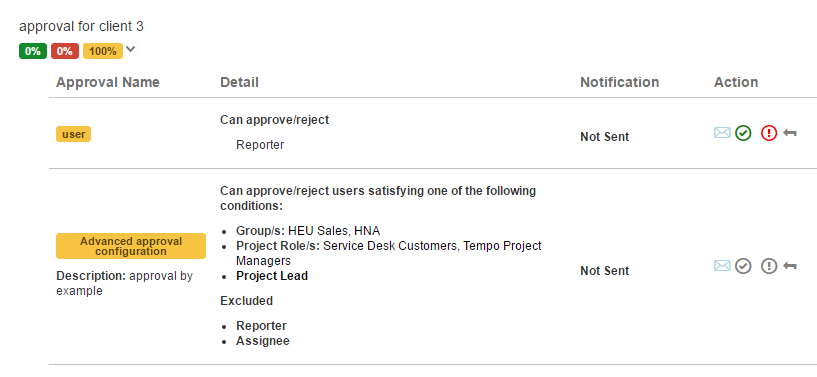Click the Advanced approval configuration label
Image resolution: width=817 pixels, height=377 pixels.
(x=131, y=246)
